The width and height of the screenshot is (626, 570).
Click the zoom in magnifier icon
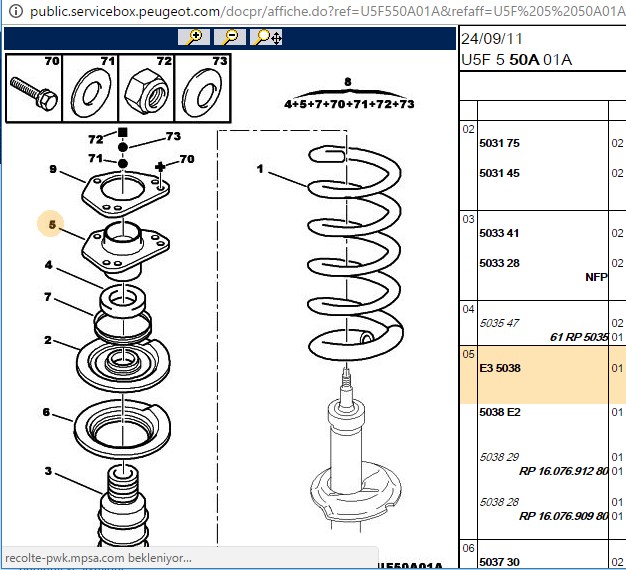(x=194, y=37)
